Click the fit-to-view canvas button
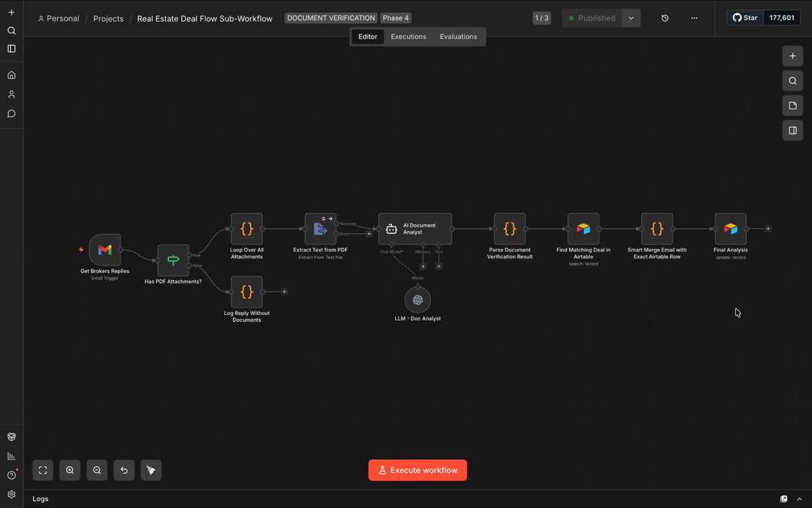Image resolution: width=812 pixels, height=508 pixels. click(x=43, y=470)
